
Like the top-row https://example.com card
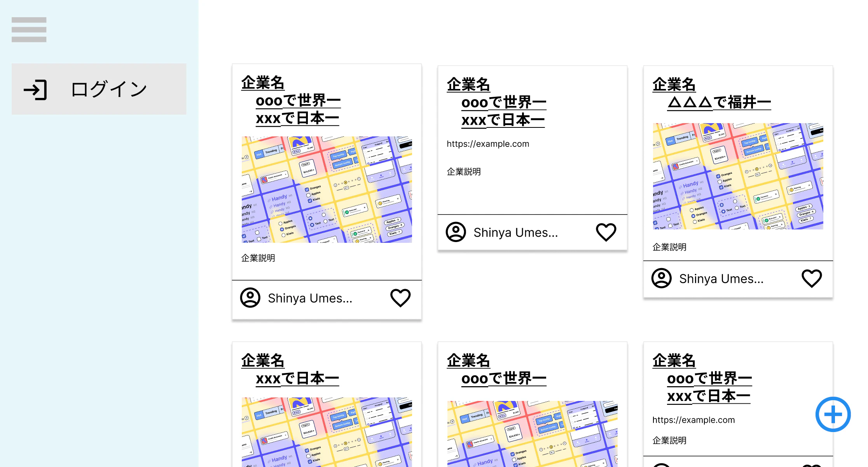coord(606,232)
